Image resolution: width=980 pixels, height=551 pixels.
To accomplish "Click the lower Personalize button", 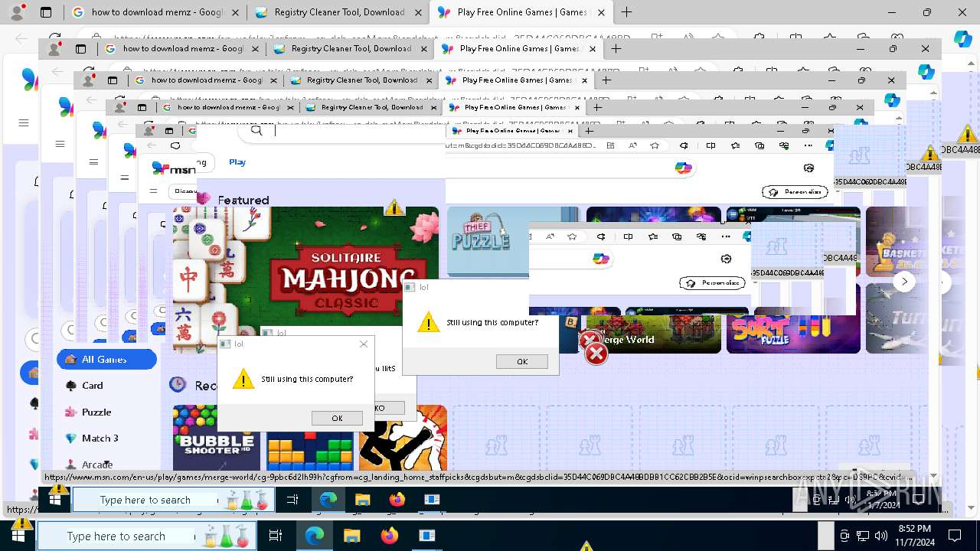I will 712,283.
